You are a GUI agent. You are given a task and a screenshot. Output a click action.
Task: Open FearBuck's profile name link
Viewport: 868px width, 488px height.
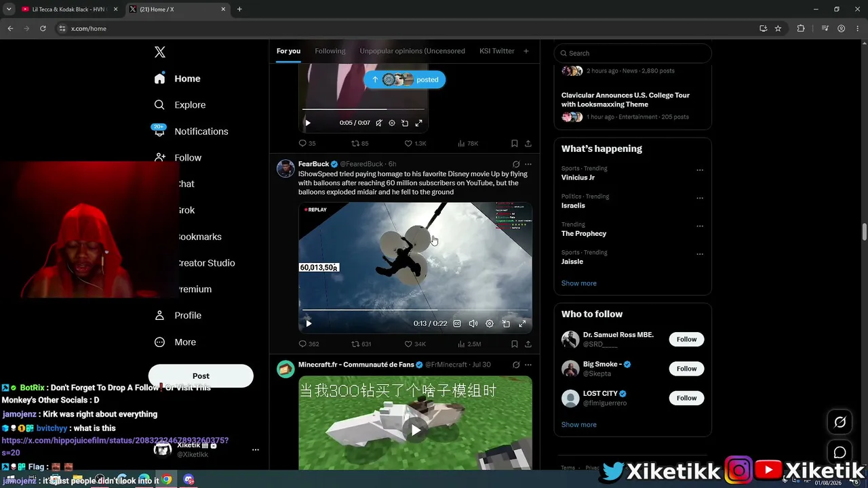click(x=314, y=164)
